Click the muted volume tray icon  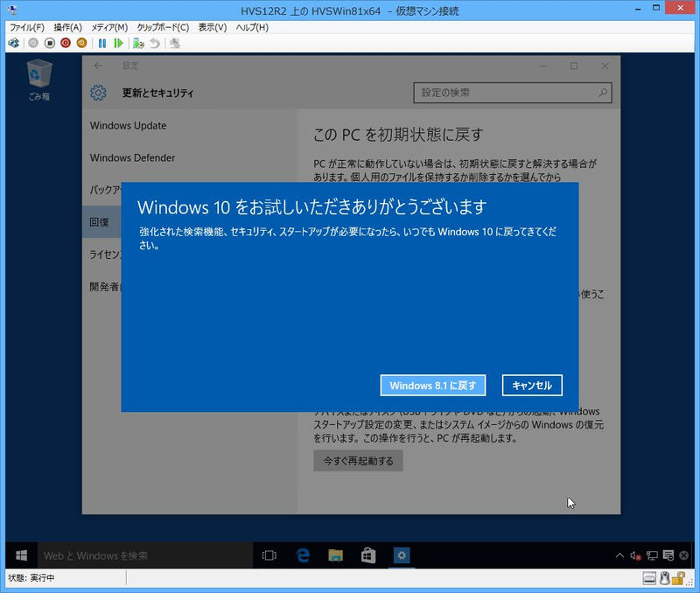pos(636,555)
